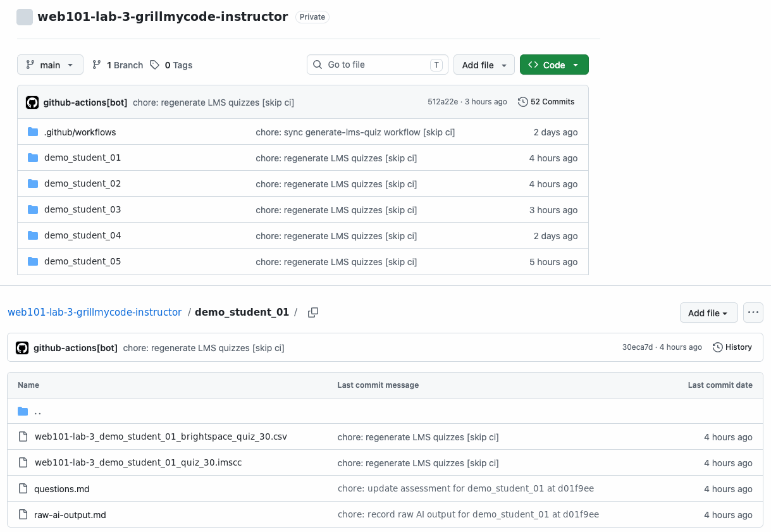Click the file icon for the brightspace_quiz_30.csv row
The image size is (771, 532).
23,436
